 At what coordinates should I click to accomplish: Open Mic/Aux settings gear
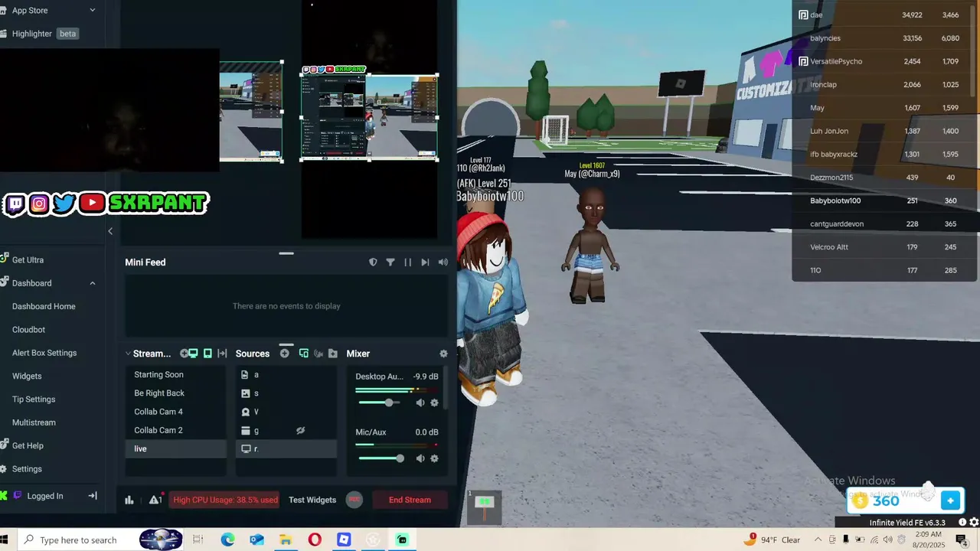[434, 458]
